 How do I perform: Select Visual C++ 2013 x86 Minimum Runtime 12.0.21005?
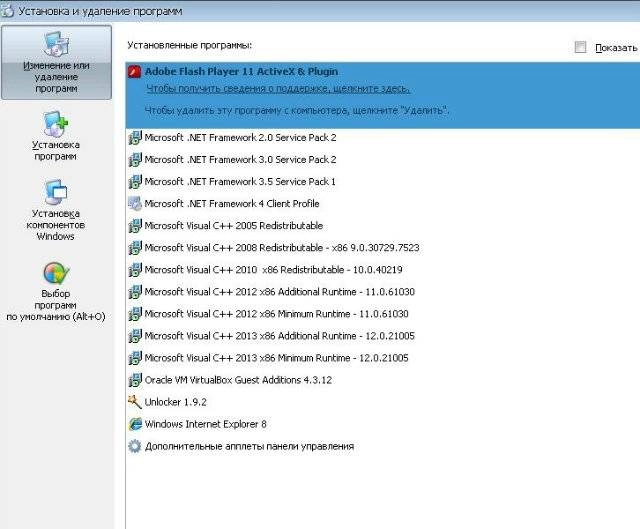click(x=276, y=358)
